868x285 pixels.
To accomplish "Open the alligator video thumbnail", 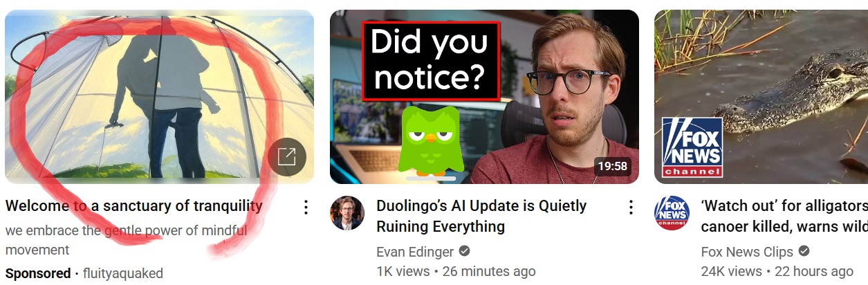I will pyautogui.click(x=761, y=96).
